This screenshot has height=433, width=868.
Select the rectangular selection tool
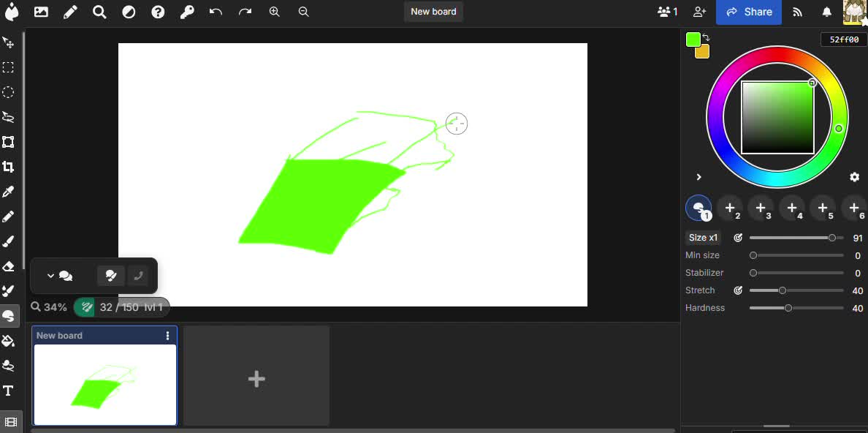coord(8,67)
